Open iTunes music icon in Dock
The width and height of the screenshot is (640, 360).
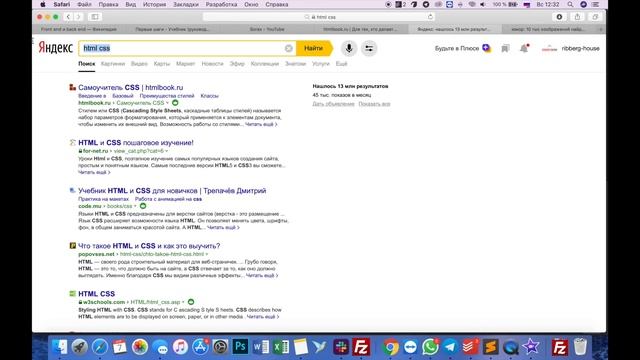180,347
